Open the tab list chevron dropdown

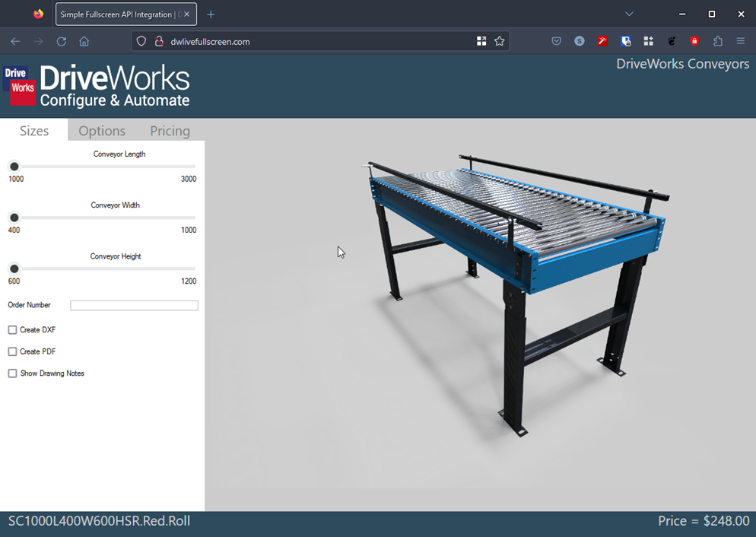[x=629, y=14]
